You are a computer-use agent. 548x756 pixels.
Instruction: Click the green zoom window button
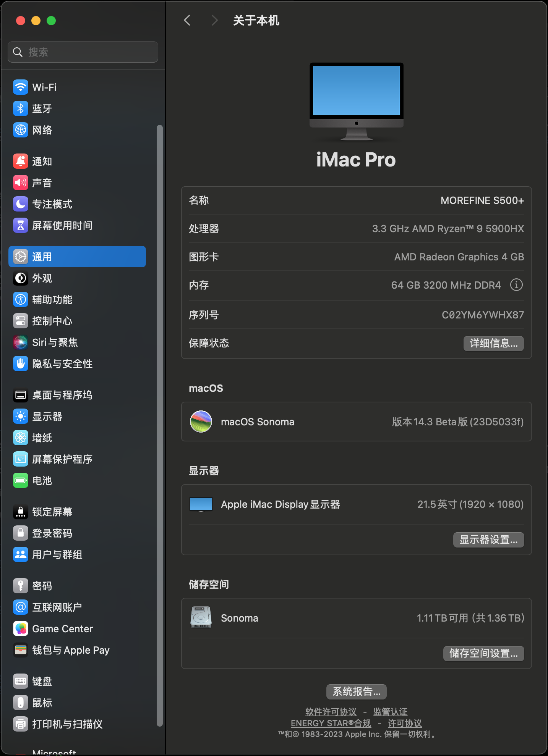[51, 21]
